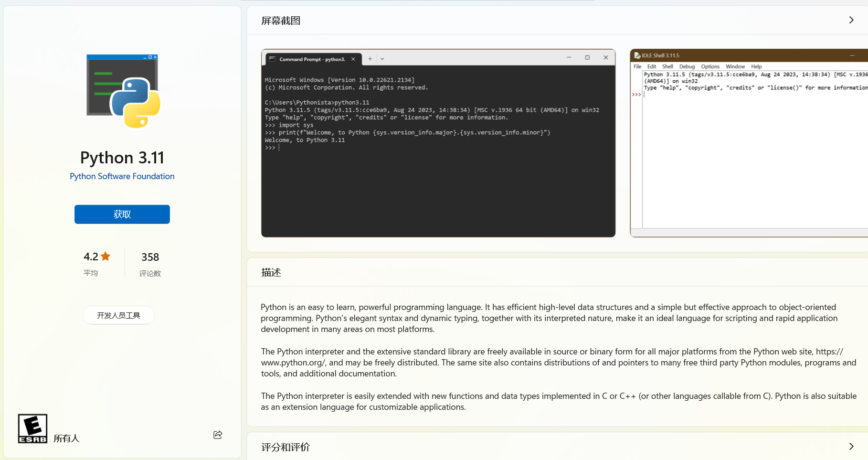Click the 获取 (Get) button
868x460 pixels.
pos(122,214)
